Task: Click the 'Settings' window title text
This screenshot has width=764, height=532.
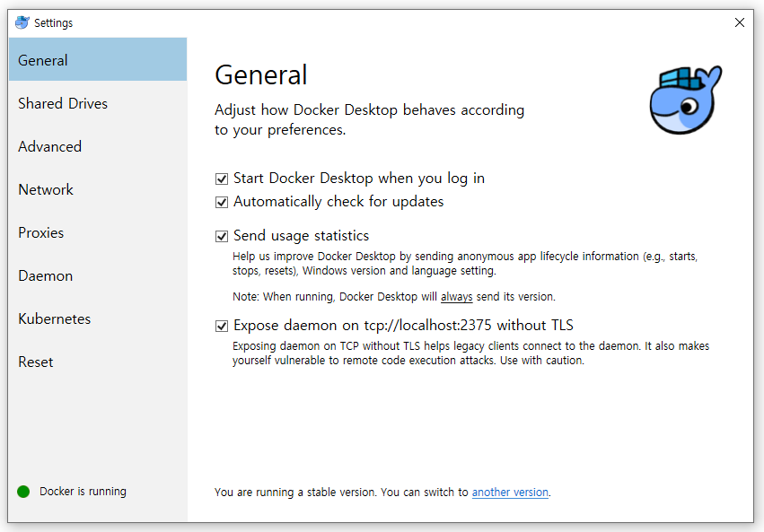Action: (x=53, y=22)
